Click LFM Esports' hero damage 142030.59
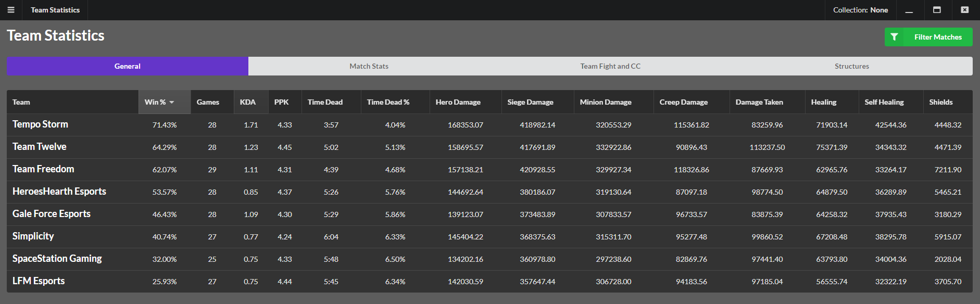 pos(466,282)
